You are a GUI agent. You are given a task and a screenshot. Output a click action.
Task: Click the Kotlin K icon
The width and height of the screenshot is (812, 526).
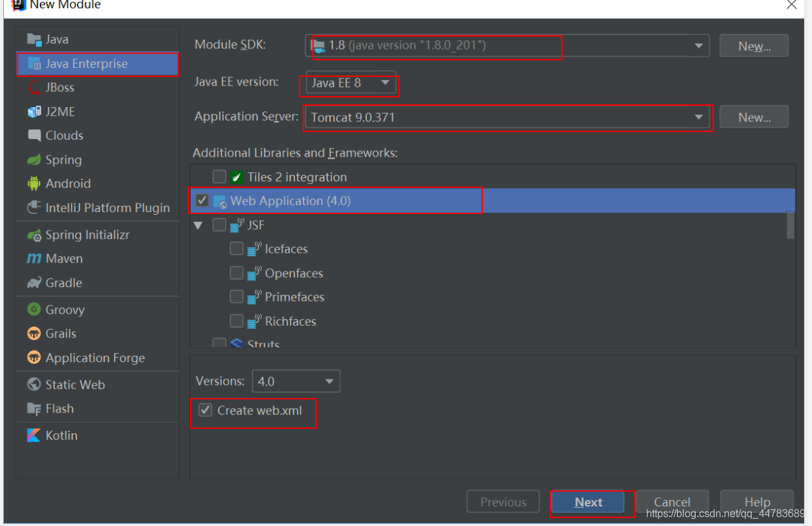coord(34,435)
